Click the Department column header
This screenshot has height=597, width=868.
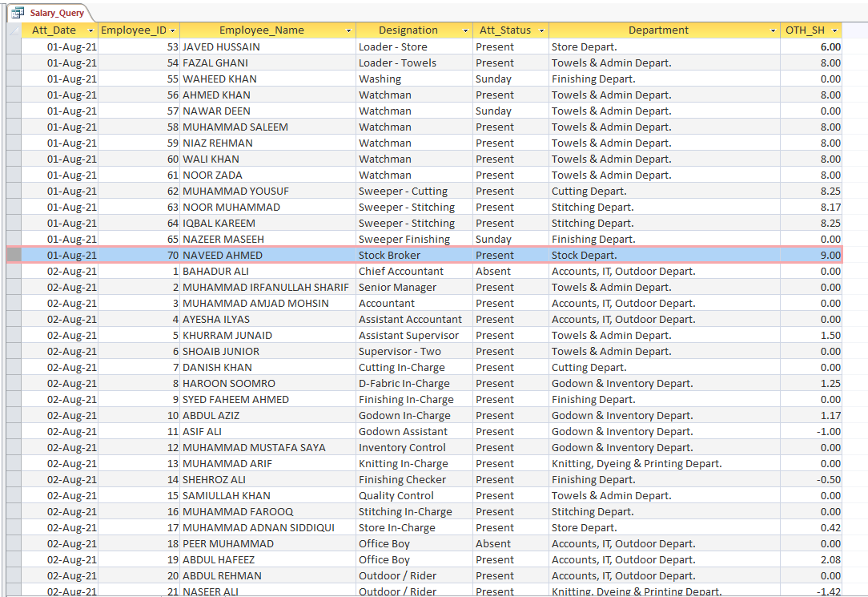pyautogui.click(x=665, y=30)
